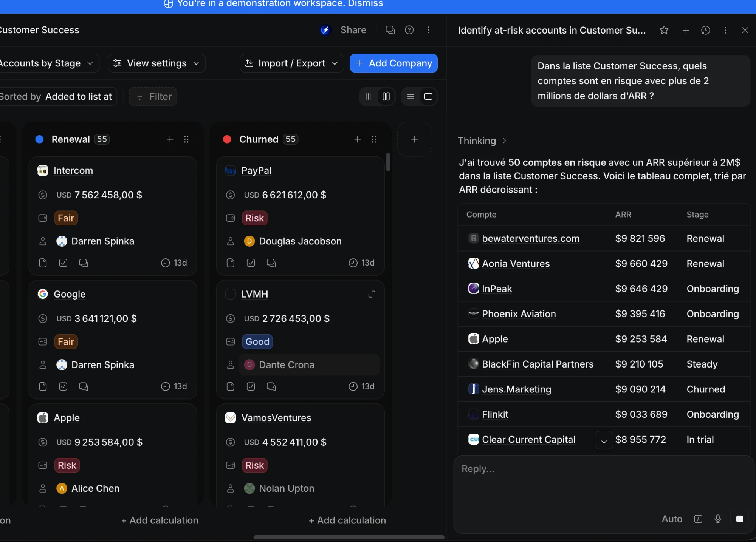Open the slash commands icon in reply box
This screenshot has width=756, height=542.
(x=698, y=519)
